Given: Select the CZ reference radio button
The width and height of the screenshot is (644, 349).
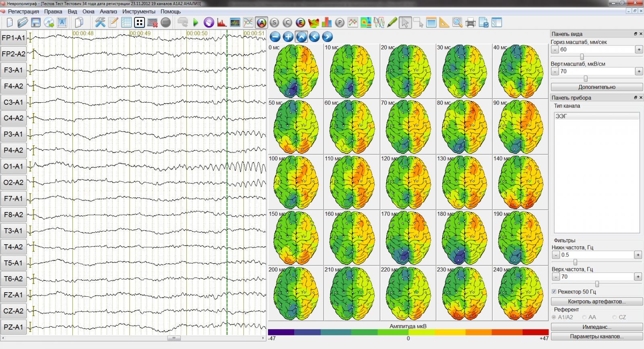Looking at the screenshot, I should (x=615, y=317).
